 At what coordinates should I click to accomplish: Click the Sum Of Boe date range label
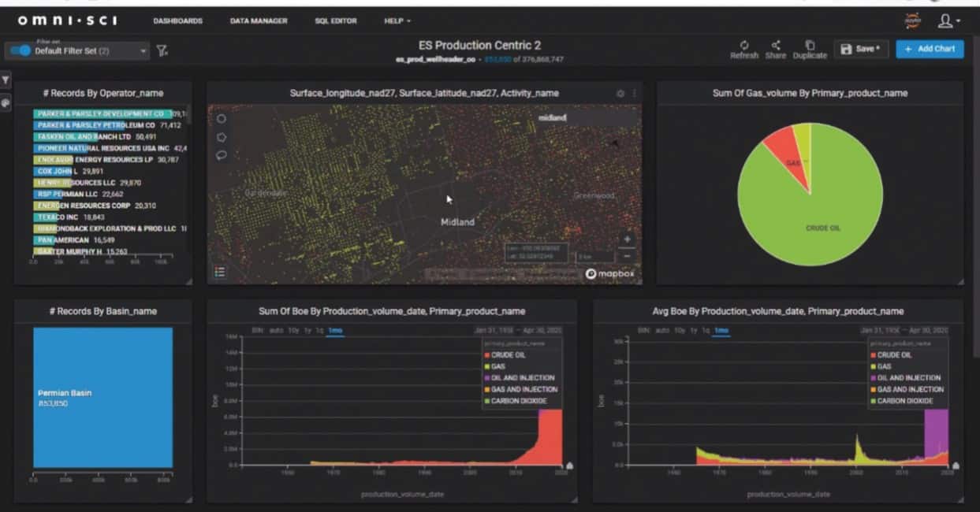520,331
